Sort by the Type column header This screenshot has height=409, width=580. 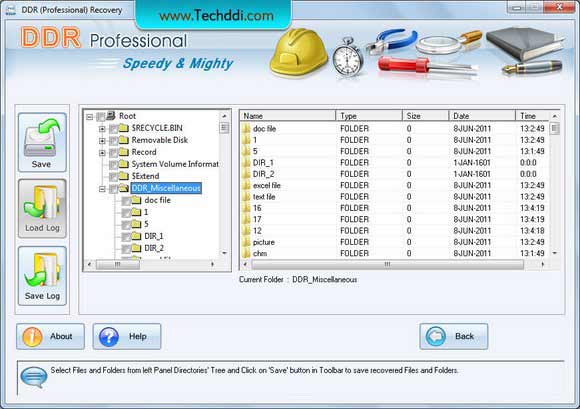369,116
